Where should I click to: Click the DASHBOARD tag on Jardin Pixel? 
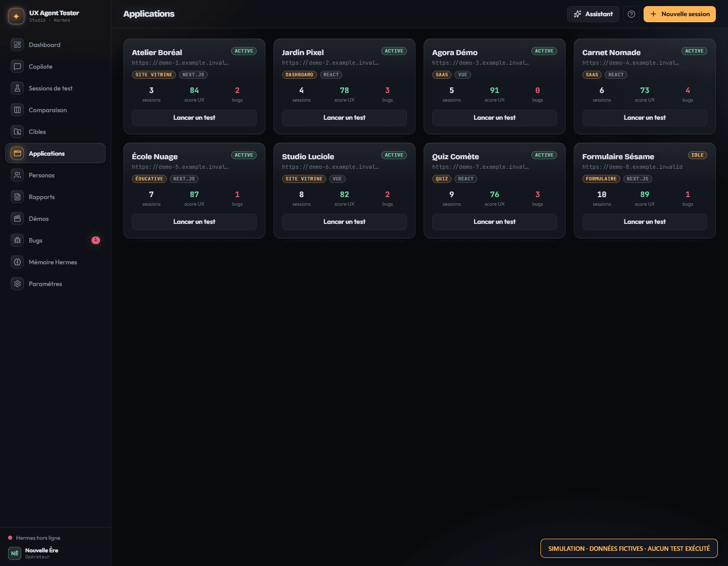(299, 75)
